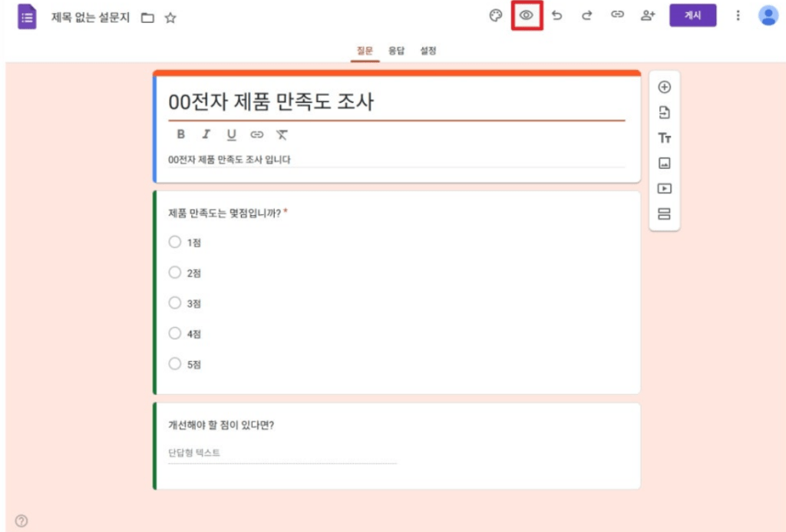Add a YouTube video to the form
Screen dimensions: 786x532
[663, 188]
